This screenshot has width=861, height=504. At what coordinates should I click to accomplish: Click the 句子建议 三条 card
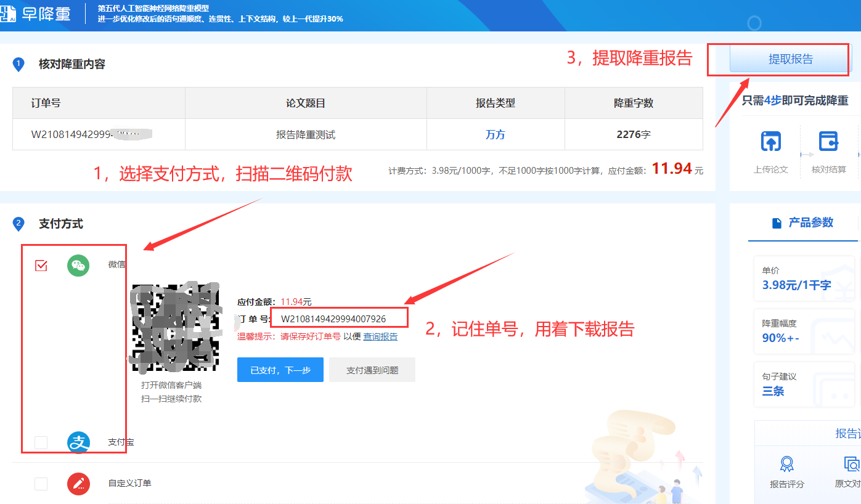point(805,384)
